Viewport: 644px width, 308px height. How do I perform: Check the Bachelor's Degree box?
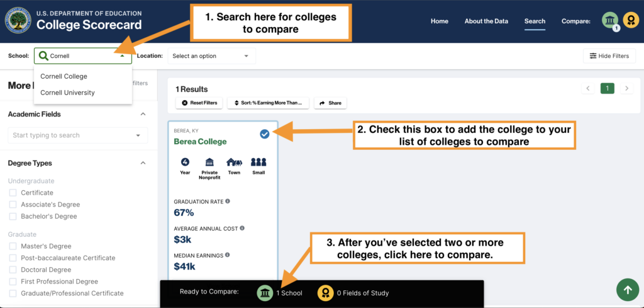coord(13,216)
